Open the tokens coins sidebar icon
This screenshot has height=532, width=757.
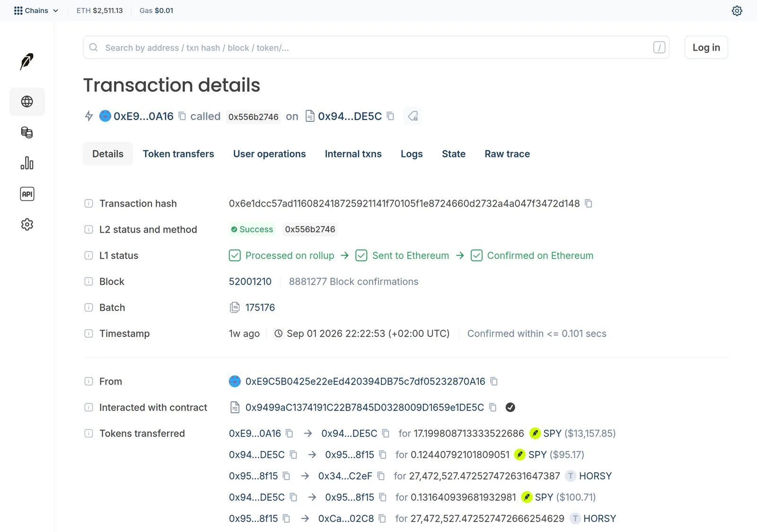coord(27,132)
